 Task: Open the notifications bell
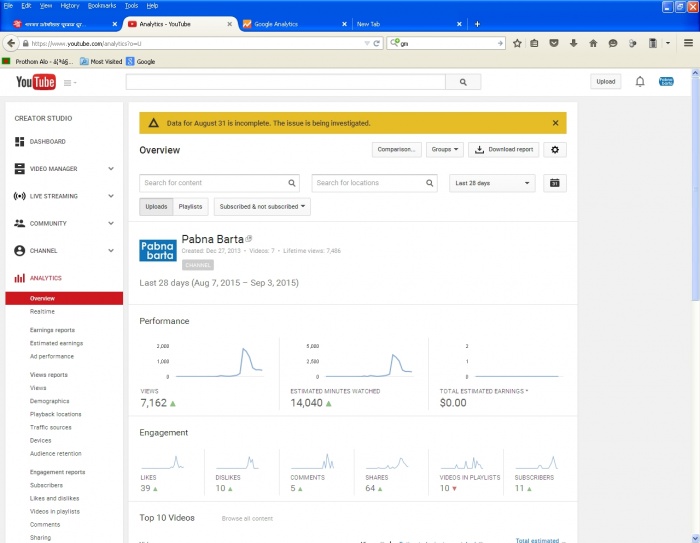(640, 82)
